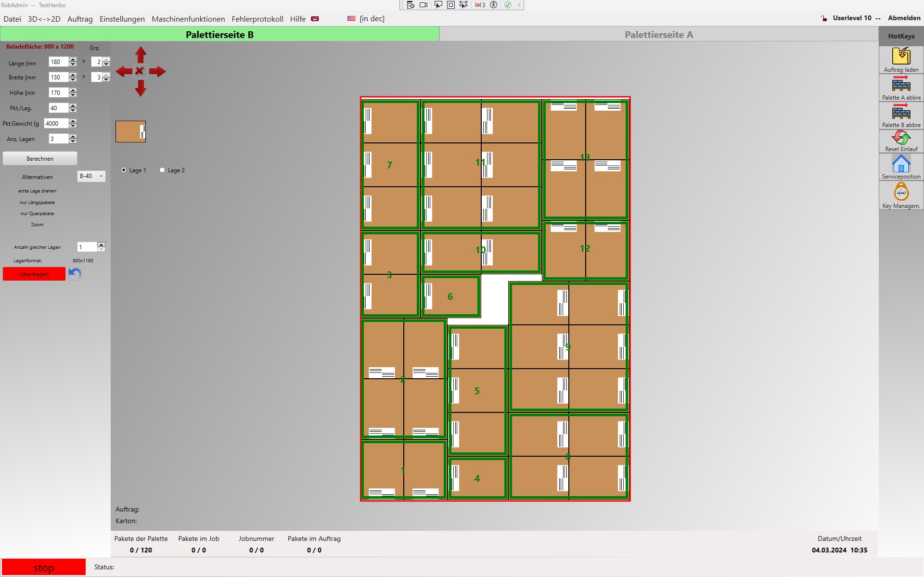The image size is (924, 577).
Task: Click the blue undo arrow icon
Action: 75,274
